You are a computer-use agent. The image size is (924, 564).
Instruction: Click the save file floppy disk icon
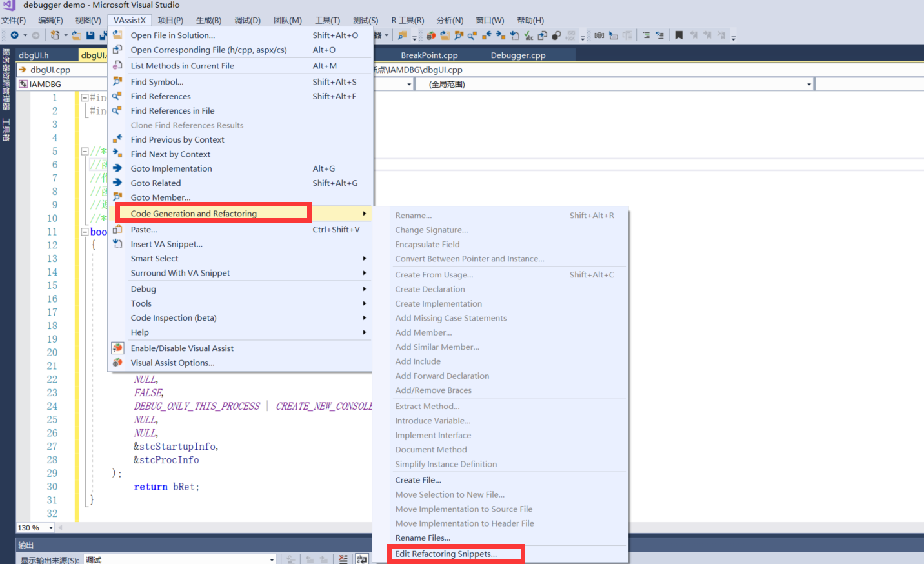90,35
